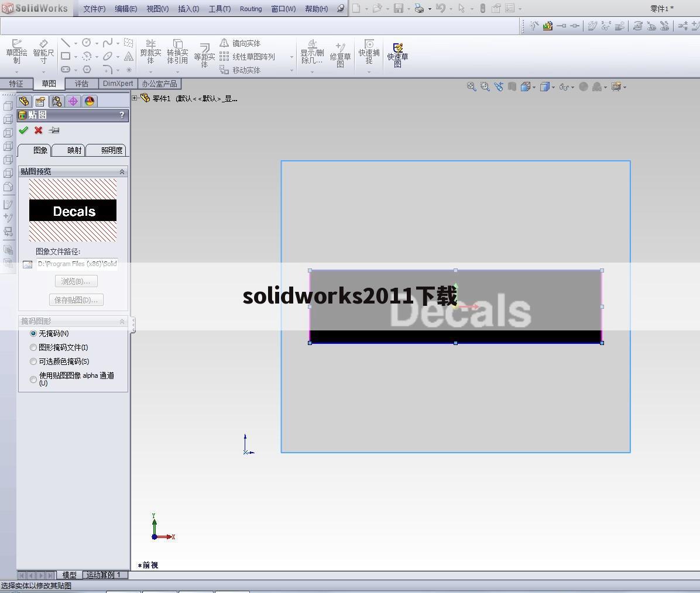The width and height of the screenshot is (700, 593).
Task: Open the Line tool dropdown arrow
Action: pos(76,43)
